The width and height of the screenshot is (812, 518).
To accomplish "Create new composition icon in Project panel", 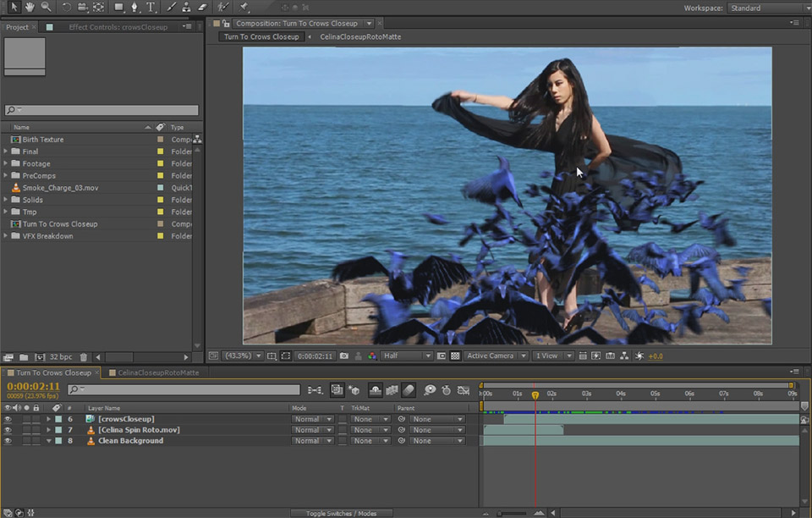I will point(40,357).
